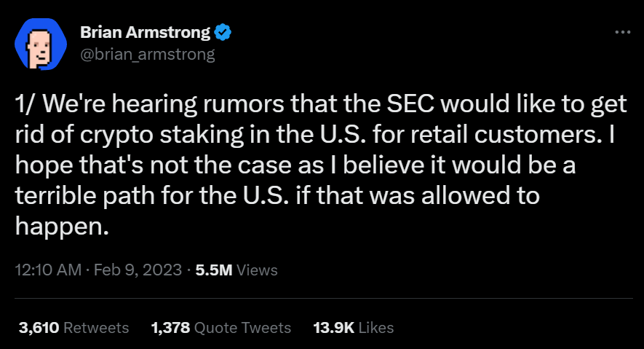Click the phrase crypto staking in tweet

pos(162,135)
